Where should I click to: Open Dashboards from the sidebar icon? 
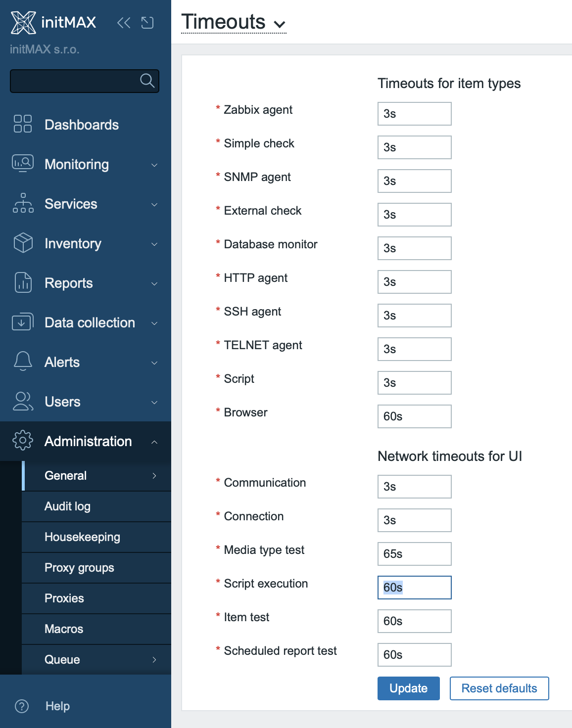coord(23,124)
